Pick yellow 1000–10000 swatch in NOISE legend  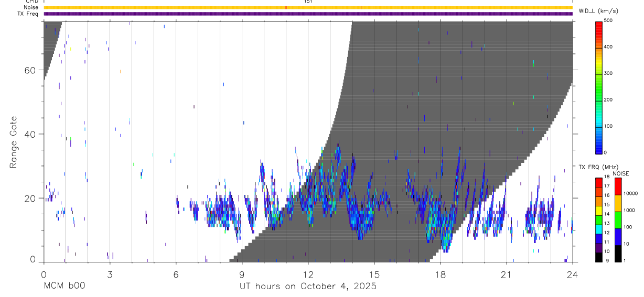click(x=618, y=203)
